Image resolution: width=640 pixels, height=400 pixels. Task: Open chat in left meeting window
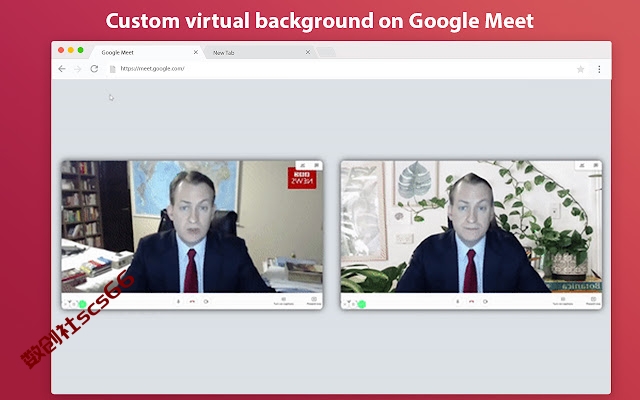(316, 165)
